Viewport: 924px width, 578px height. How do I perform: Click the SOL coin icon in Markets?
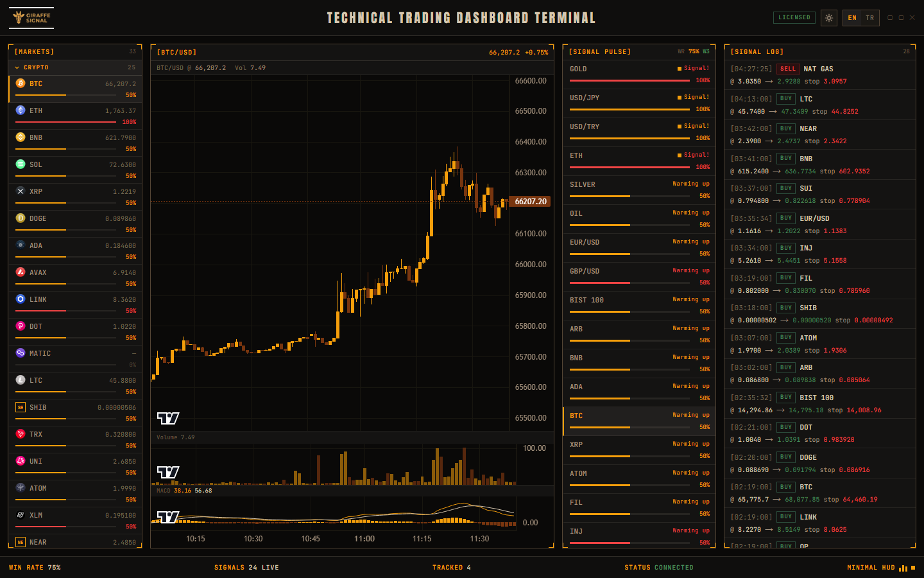pos(21,164)
